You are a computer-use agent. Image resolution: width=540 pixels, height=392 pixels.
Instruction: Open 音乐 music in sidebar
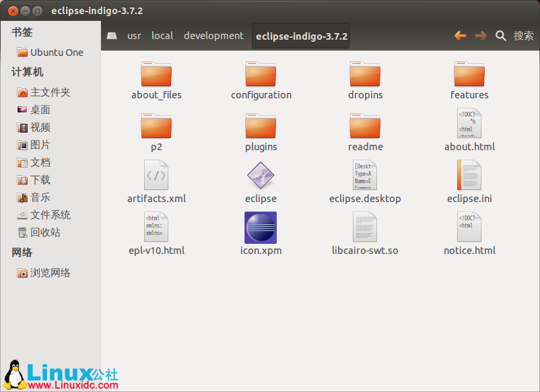[x=34, y=197]
